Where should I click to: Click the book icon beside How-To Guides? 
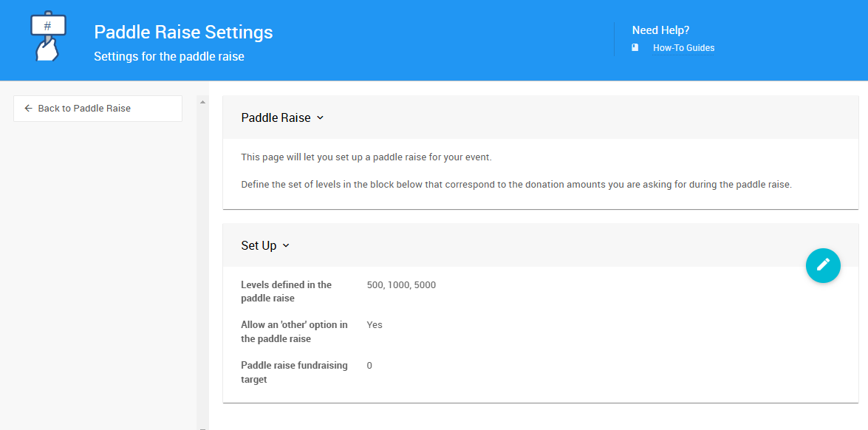(x=635, y=48)
